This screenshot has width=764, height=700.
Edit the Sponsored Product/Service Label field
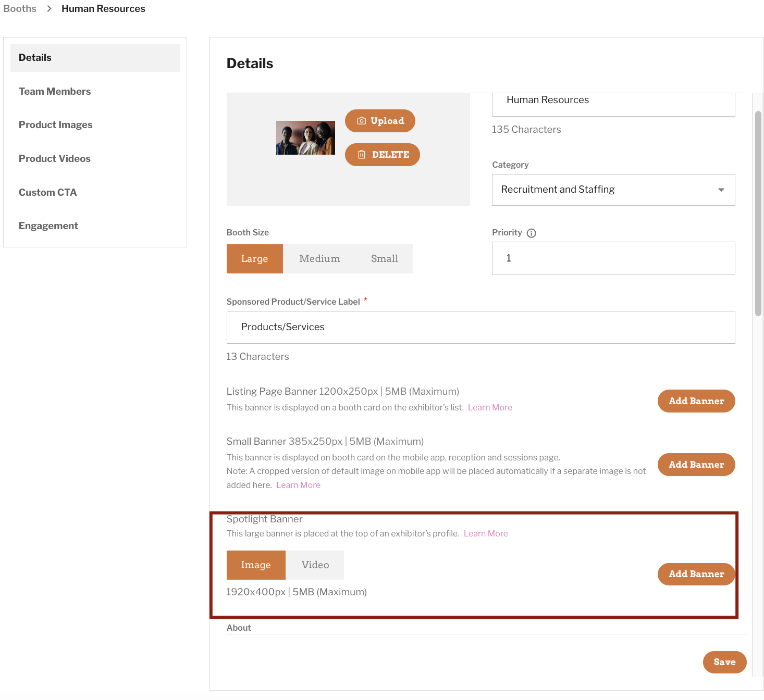(x=480, y=328)
